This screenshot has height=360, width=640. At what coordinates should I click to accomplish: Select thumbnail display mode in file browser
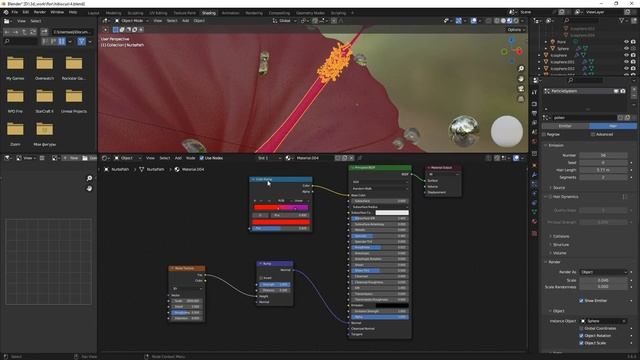(62, 41)
